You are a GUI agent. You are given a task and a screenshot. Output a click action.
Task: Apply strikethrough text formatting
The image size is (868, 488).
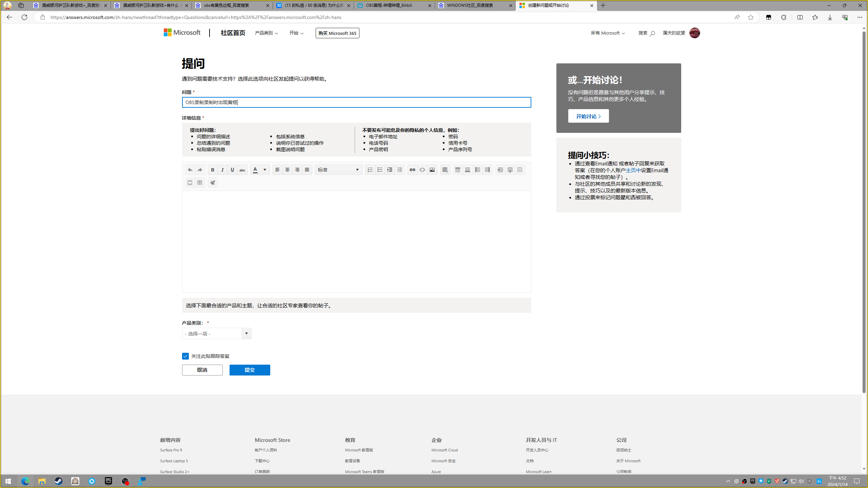[x=242, y=170]
